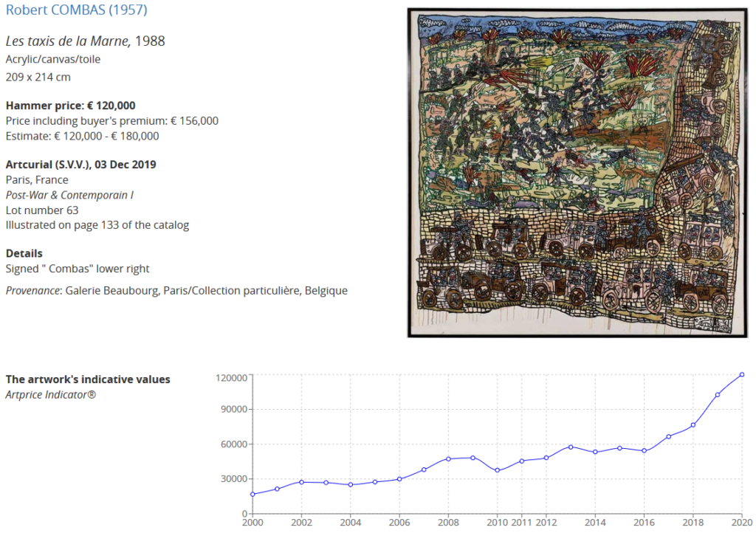Pick the 2010 dip data point on the chart

497,470
